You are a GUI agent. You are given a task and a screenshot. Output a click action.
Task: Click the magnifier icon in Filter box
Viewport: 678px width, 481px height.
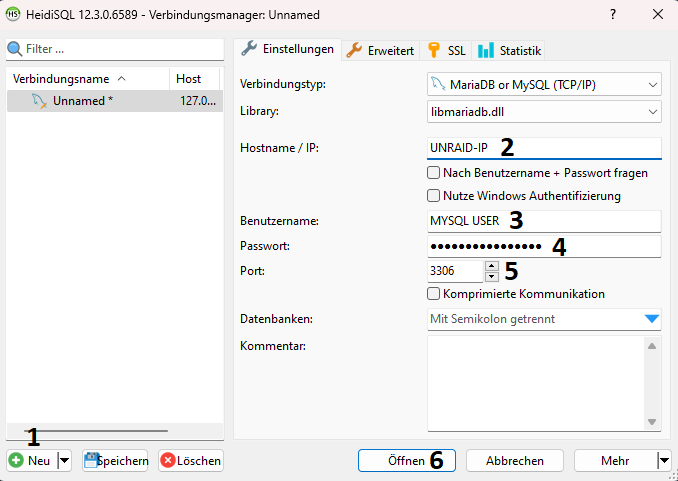[15, 49]
